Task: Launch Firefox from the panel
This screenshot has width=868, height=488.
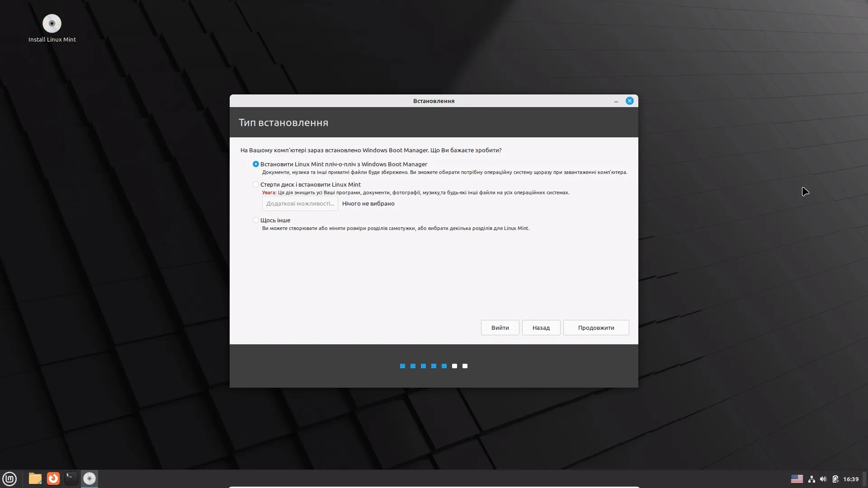Action: 53,479
